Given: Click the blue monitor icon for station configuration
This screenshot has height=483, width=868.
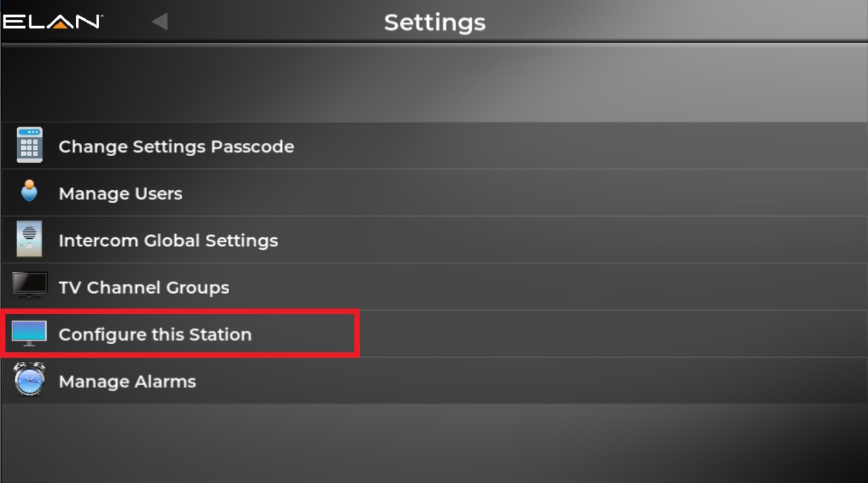Looking at the screenshot, I should click(29, 333).
